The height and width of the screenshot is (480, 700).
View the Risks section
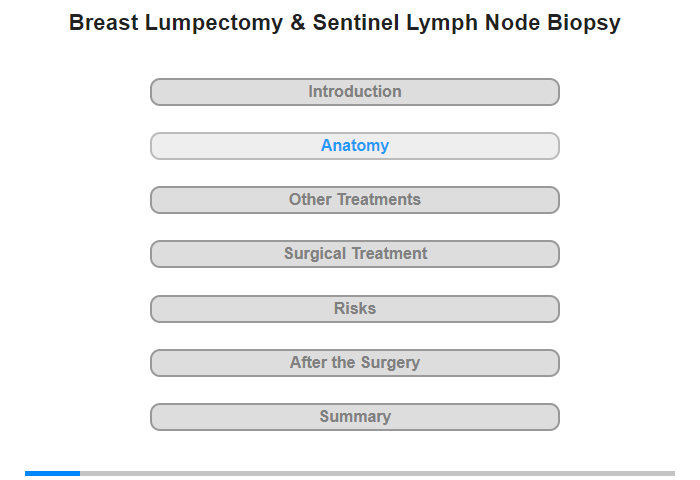354,309
